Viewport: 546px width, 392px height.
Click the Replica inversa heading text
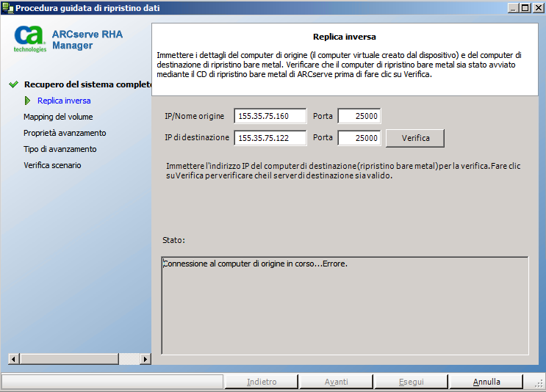pos(345,37)
